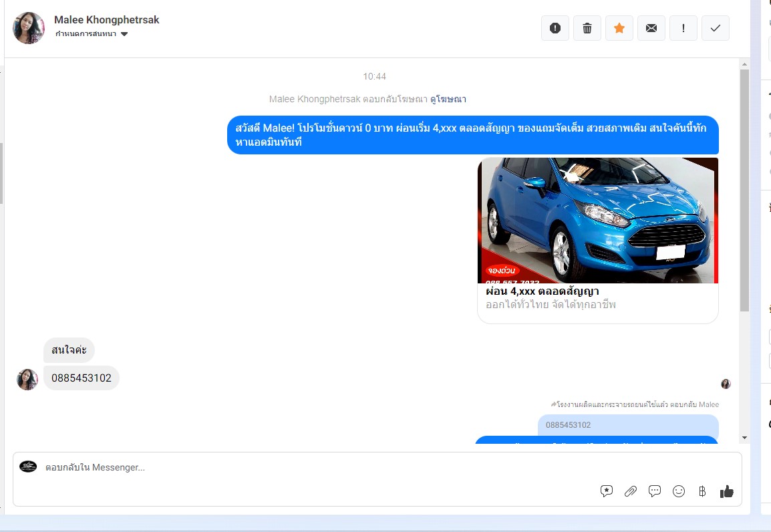Viewport: 771px width, 532px height.
Task: Mark conversation done with the checkmark icon
Action: click(x=716, y=28)
